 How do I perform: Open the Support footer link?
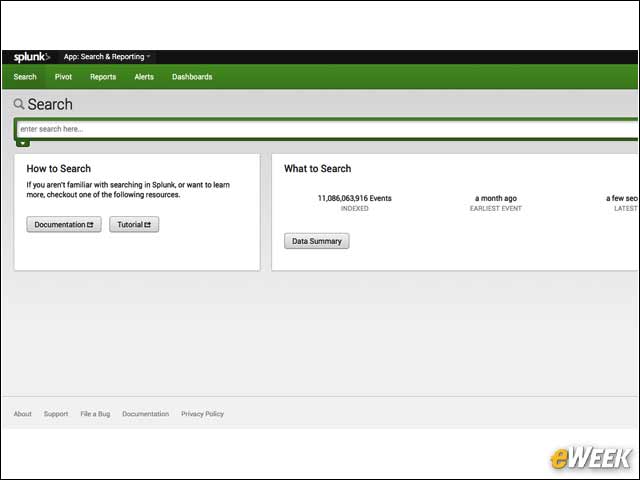click(x=56, y=414)
